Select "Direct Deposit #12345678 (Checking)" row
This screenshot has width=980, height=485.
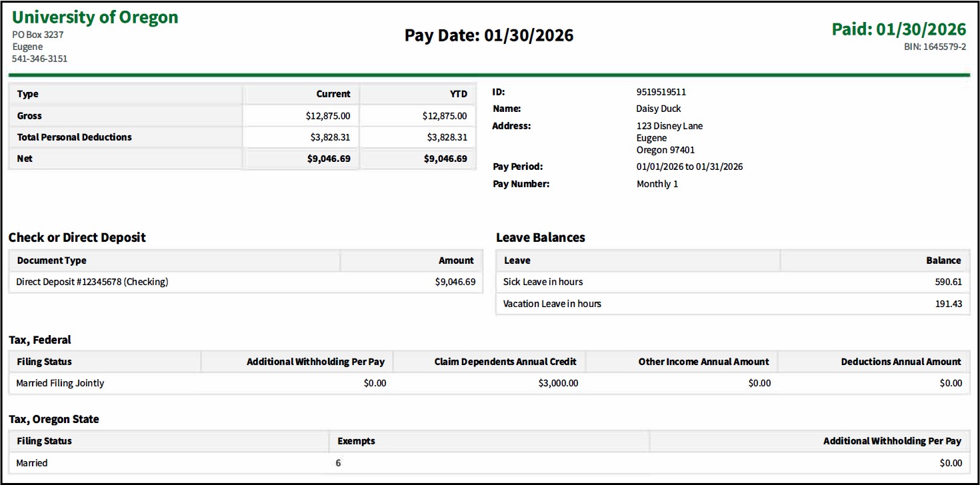click(245, 282)
